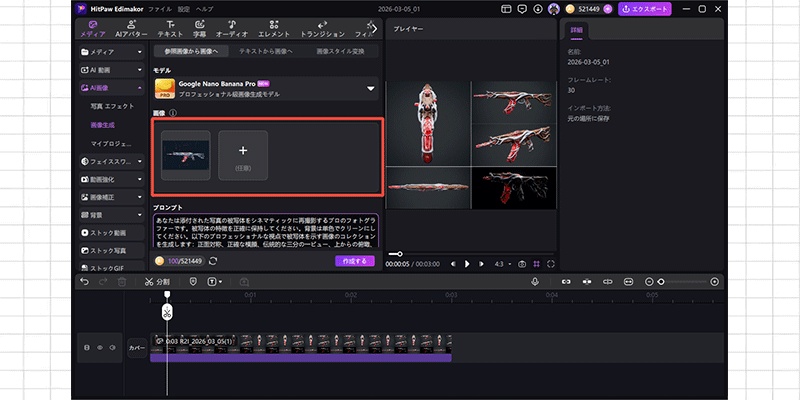
Task: Show more toolbar tabs with right arrow
Action: coord(375,29)
